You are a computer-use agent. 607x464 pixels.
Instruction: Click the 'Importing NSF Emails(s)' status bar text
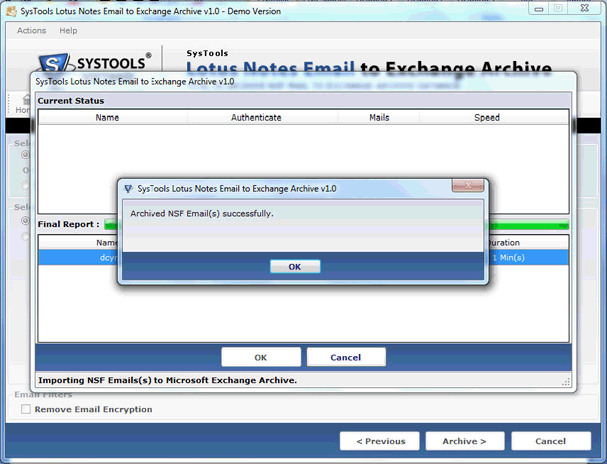tap(168, 380)
